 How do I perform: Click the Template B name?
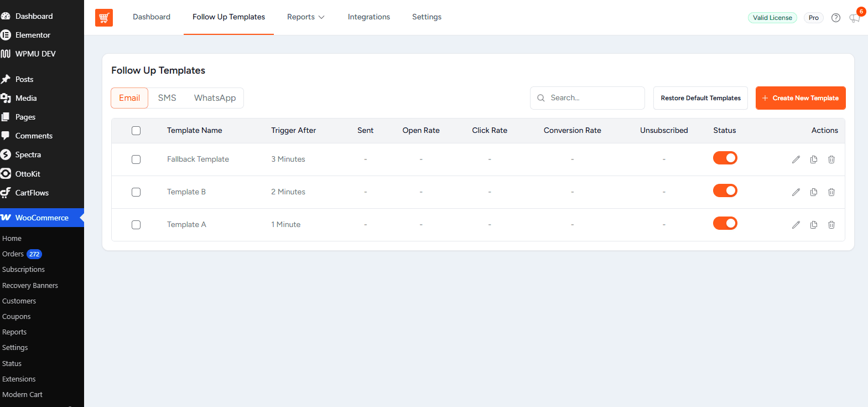tap(186, 192)
